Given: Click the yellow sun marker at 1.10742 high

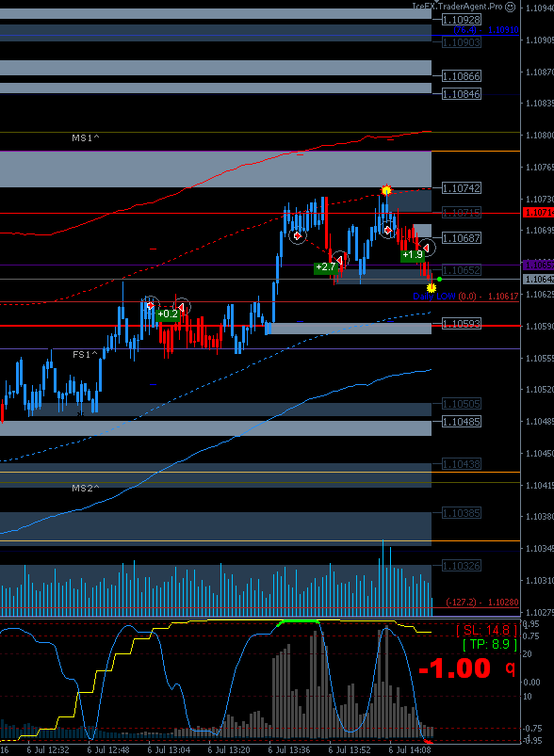Looking at the screenshot, I should [386, 190].
